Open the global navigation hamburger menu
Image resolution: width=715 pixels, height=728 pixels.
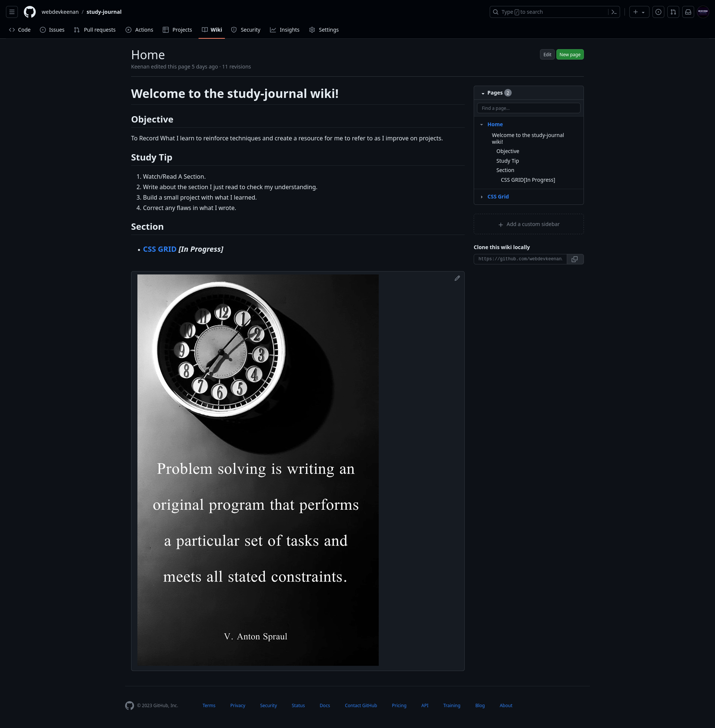click(x=12, y=12)
